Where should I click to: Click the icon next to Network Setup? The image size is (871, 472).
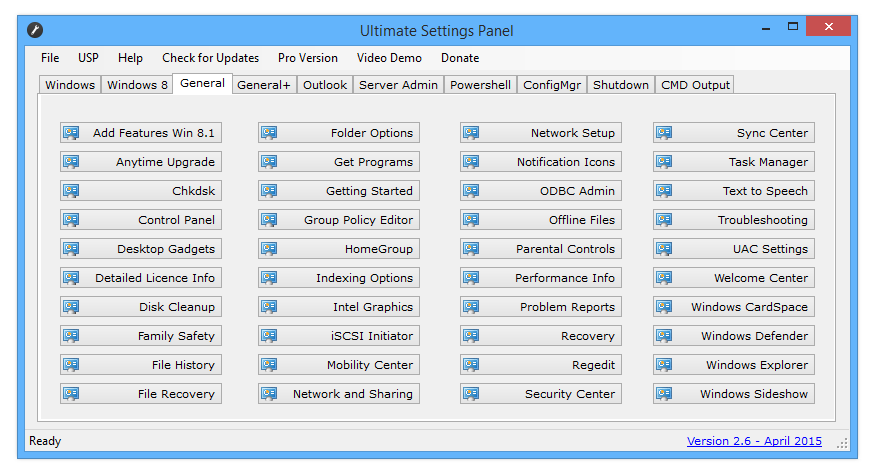click(x=471, y=133)
